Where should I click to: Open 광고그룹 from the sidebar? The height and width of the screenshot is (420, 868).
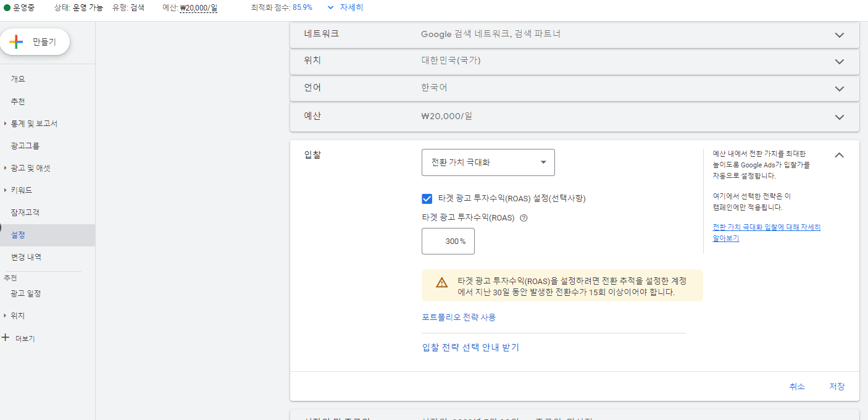28,145
